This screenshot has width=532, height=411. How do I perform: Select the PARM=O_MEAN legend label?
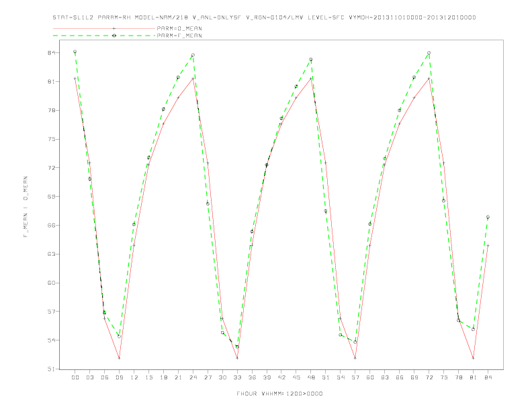179,28
